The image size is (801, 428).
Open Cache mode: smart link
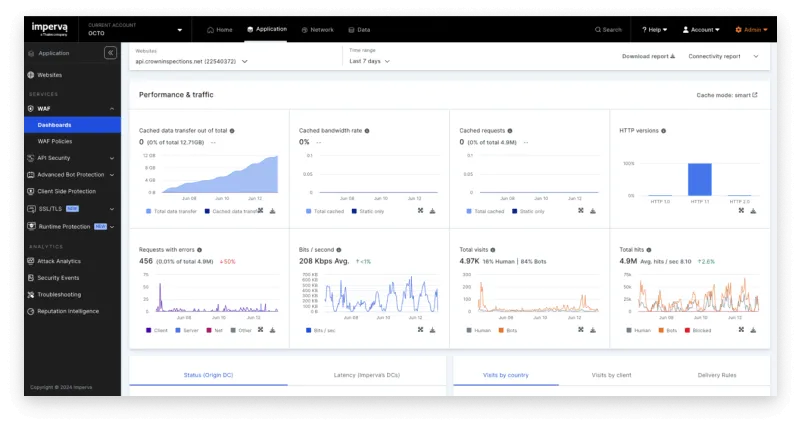[x=727, y=95]
